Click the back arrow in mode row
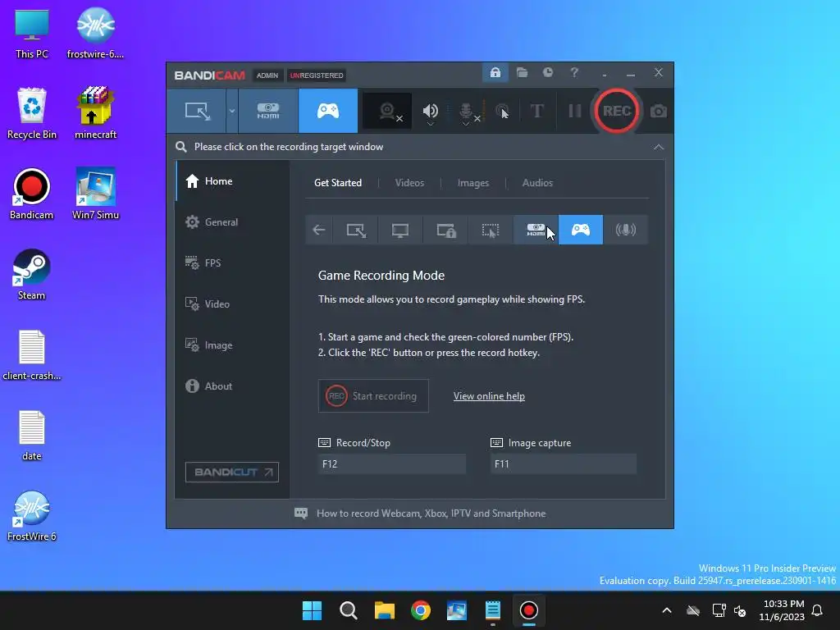 tap(319, 230)
